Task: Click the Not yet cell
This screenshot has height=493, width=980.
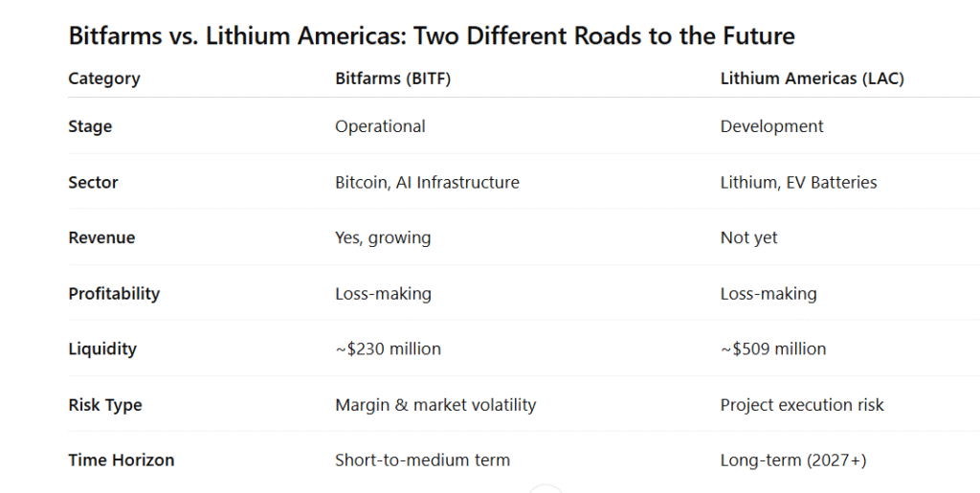Action: click(748, 237)
